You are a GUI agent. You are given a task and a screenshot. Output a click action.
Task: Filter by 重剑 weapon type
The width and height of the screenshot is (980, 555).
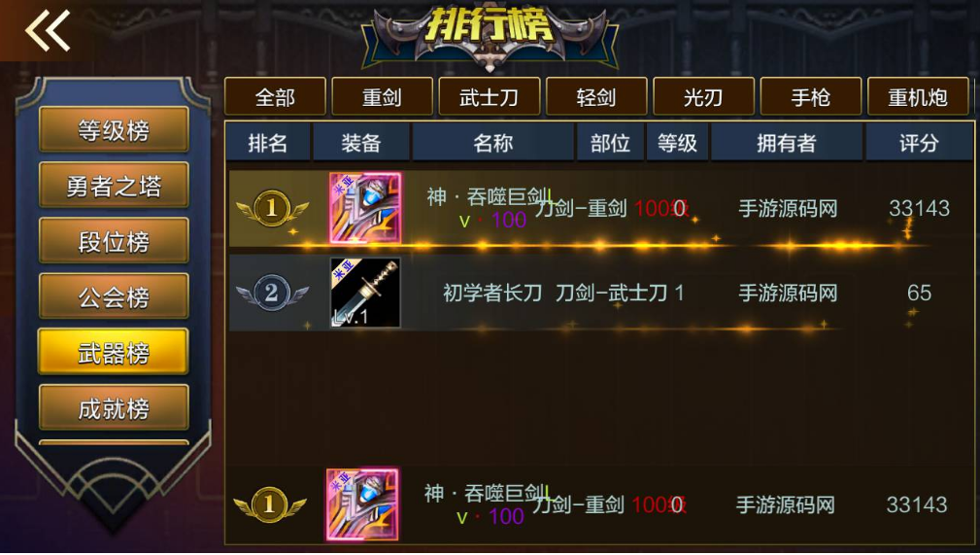pos(382,97)
